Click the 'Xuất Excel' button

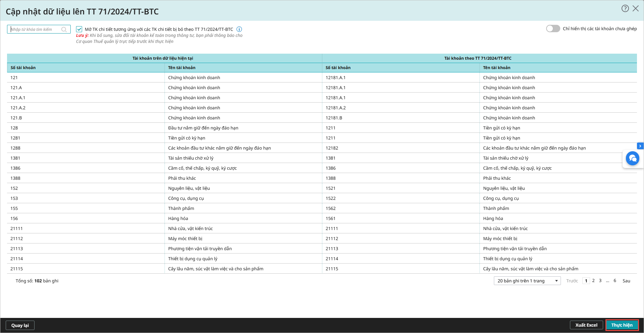[586, 325]
